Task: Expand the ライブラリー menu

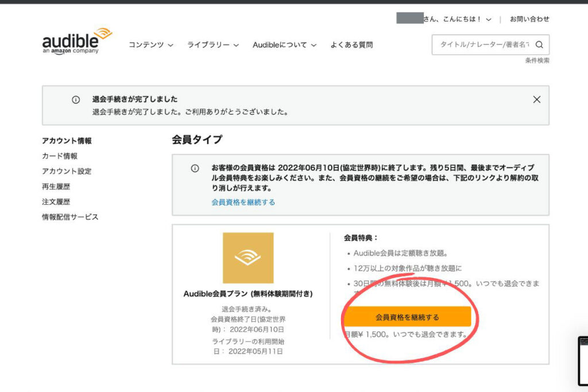Action: pos(213,45)
